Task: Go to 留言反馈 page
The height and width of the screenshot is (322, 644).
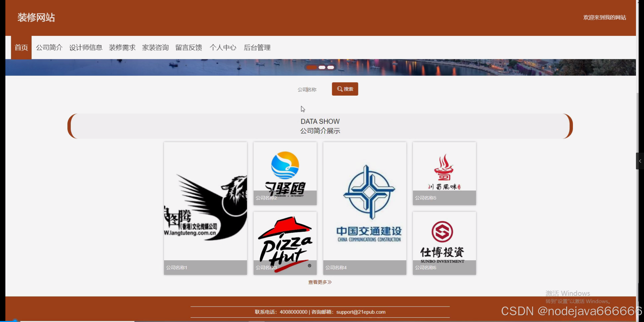Action: click(x=189, y=47)
